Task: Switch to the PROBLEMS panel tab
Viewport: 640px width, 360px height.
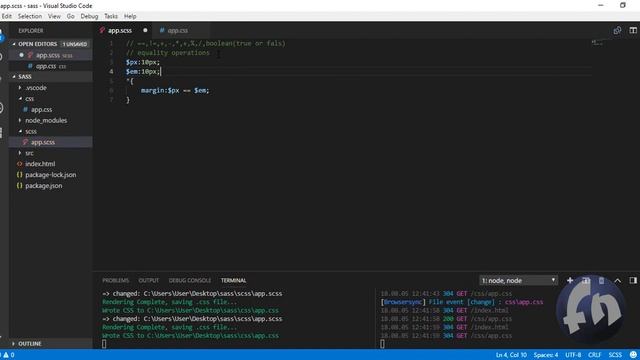Action: (x=116, y=280)
